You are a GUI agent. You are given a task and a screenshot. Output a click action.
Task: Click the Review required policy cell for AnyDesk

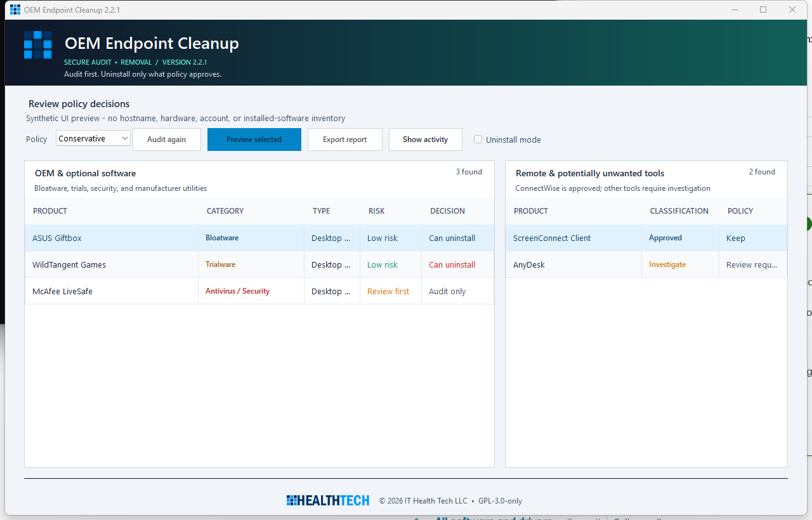(753, 264)
